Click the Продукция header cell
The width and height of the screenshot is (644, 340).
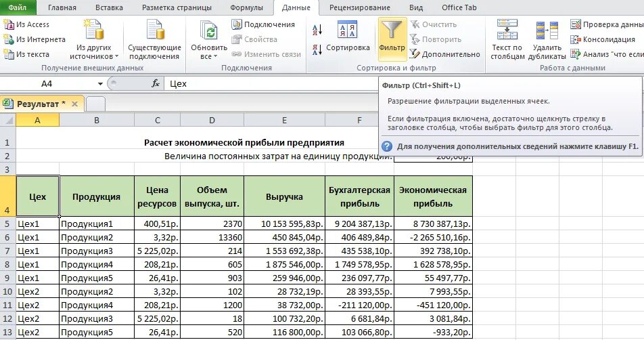pyautogui.click(x=97, y=196)
